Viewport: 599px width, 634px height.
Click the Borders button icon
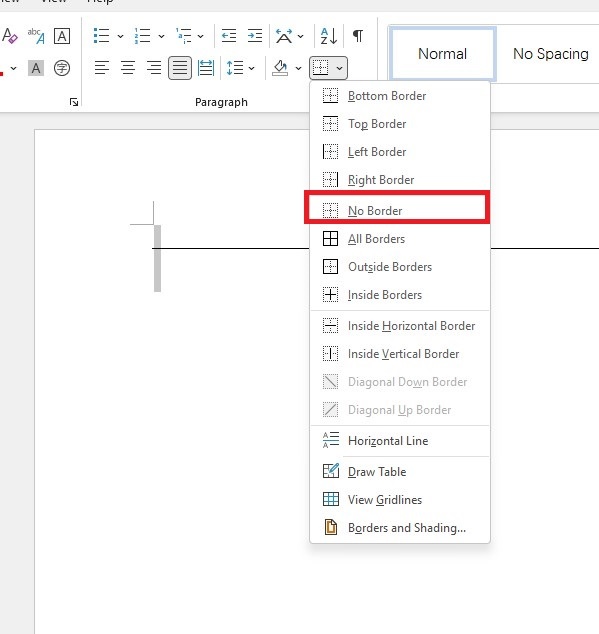(x=321, y=68)
